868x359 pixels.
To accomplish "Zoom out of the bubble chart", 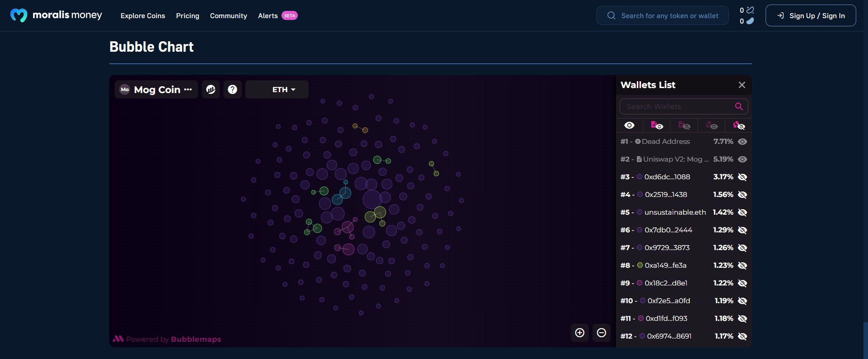I will click(601, 333).
